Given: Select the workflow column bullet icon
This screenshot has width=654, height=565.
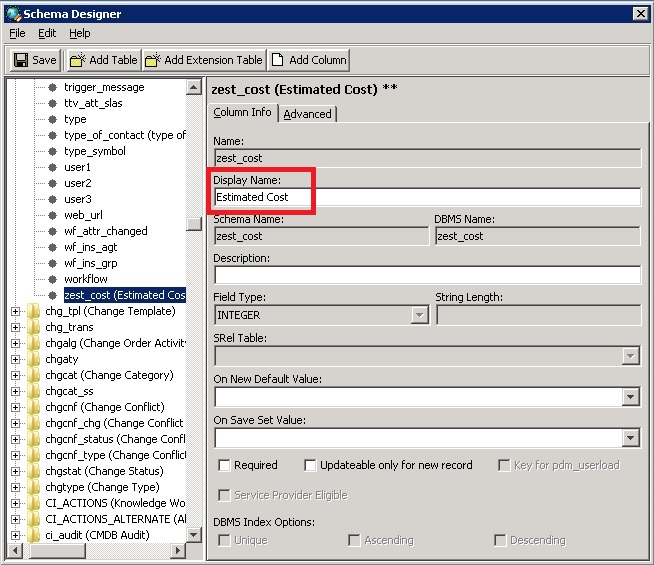Looking at the screenshot, I should coord(52,279).
